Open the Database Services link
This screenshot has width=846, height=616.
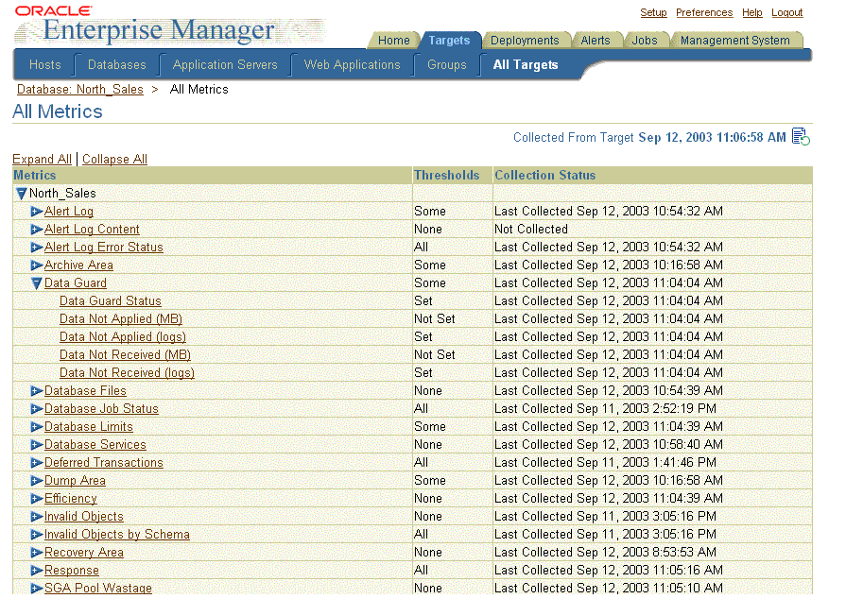95,445
